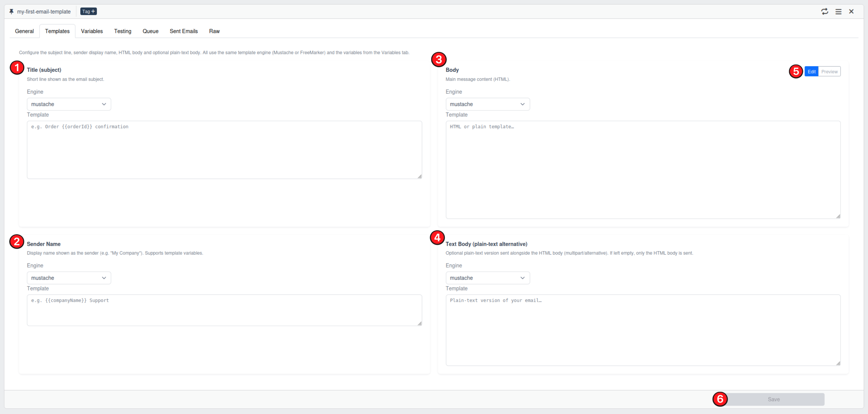
Task: Switch to the General tab
Action: [24, 31]
